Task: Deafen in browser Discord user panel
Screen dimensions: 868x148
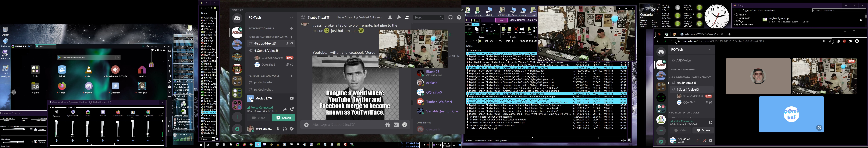Action: (x=704, y=140)
